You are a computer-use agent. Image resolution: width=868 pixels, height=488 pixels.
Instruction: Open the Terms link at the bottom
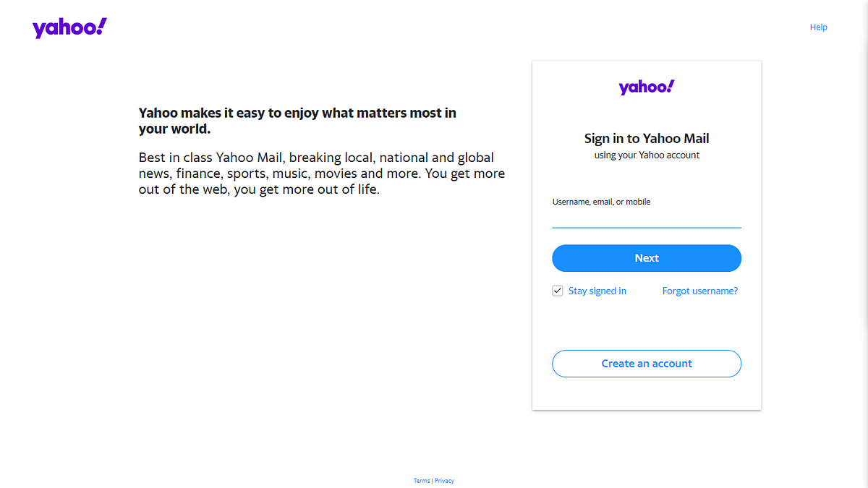click(x=422, y=480)
